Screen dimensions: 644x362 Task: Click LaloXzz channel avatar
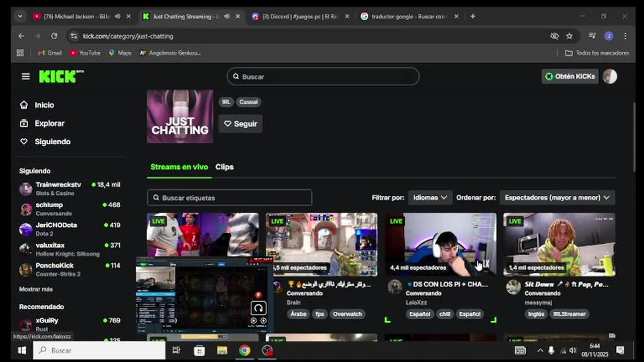pos(395,287)
